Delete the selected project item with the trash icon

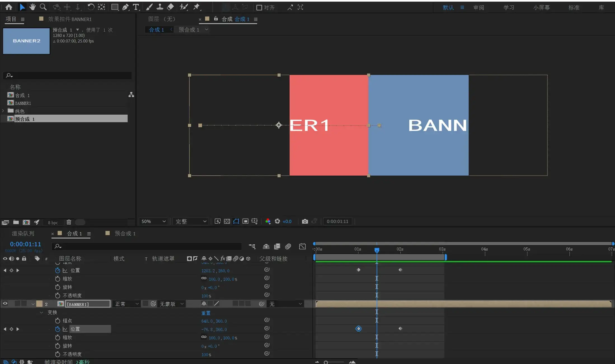[x=69, y=222]
